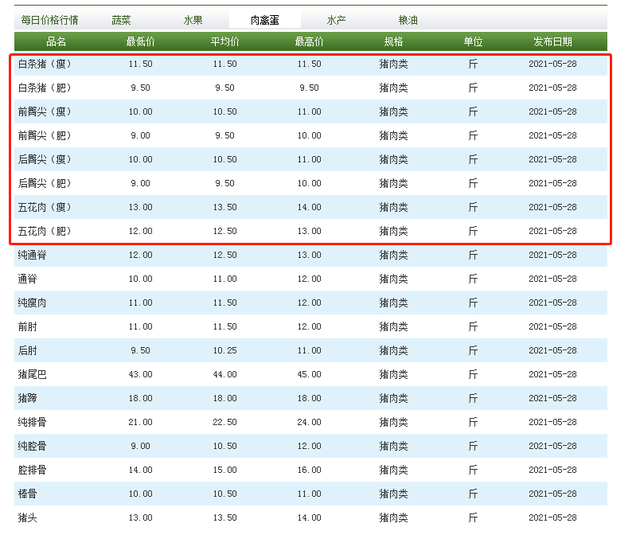Image resolution: width=640 pixels, height=535 pixels.
Task: Click average price 18.00 for 猪蹄
Action: click(225, 398)
